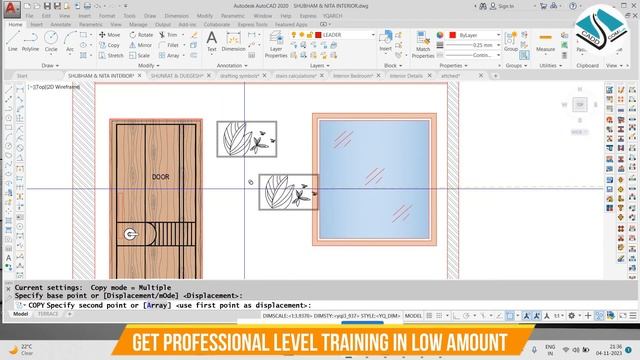Open the Format menu in menu bar
640x360 pixels.
click(x=107, y=16)
